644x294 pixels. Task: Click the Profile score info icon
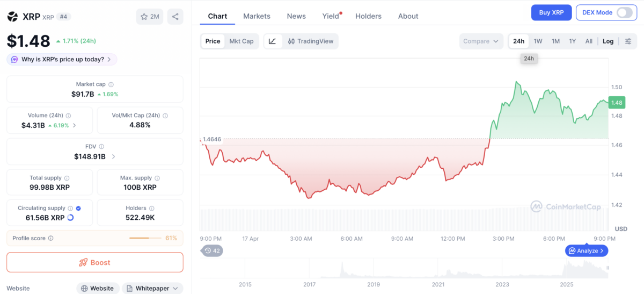pos(50,238)
